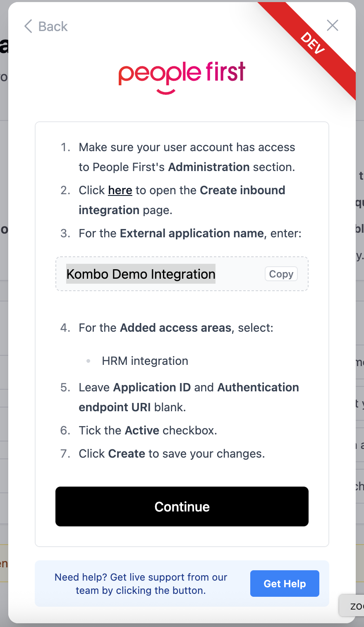The height and width of the screenshot is (627, 364).
Task: Click the bold Administration word in step 1
Action: (208, 167)
